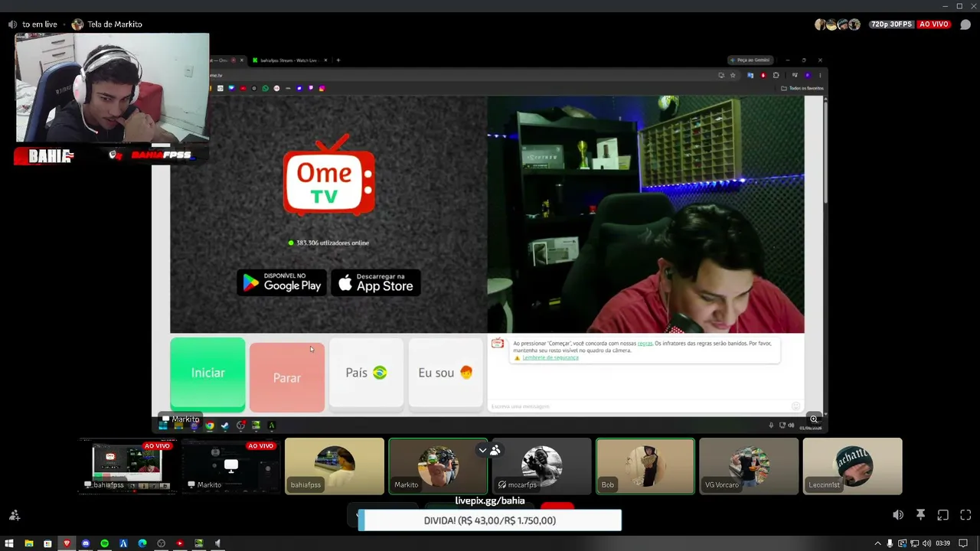Select the Leozinn1st participant tile
Image resolution: width=980 pixels, height=551 pixels.
coord(852,466)
